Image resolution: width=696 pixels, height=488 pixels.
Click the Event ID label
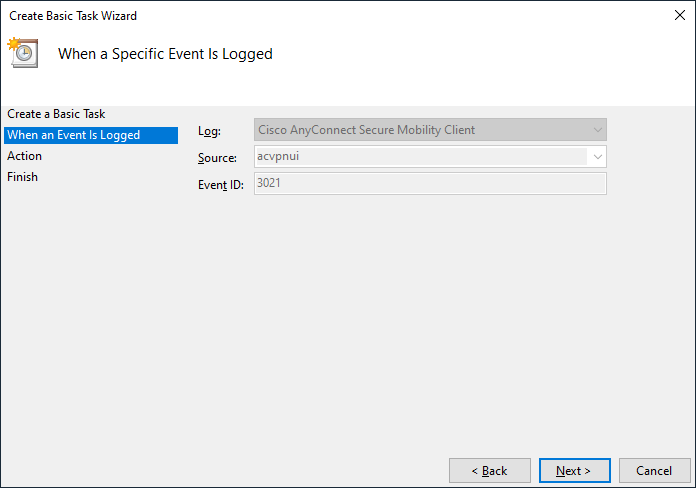[221, 185]
